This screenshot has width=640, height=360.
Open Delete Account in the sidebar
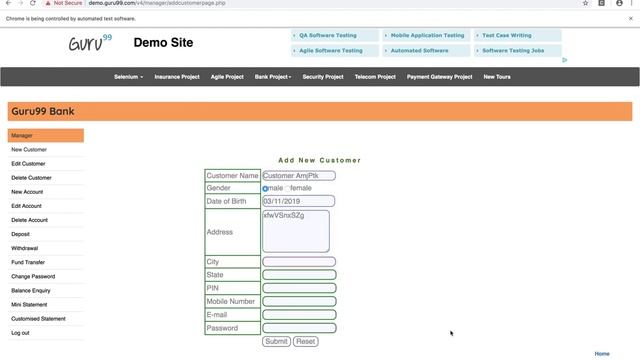[29, 220]
